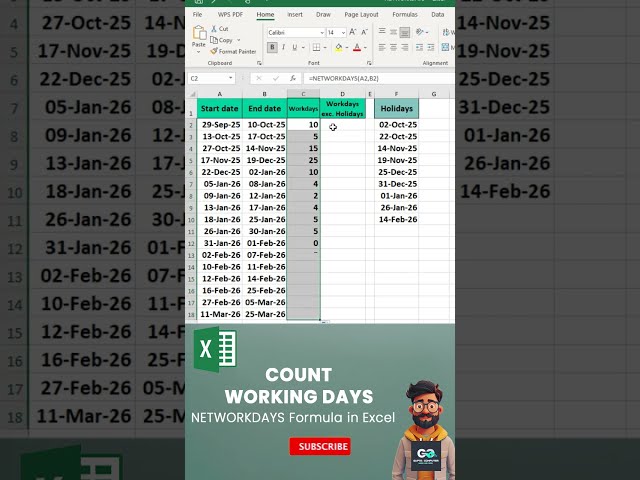Screen dimensions: 640x480
Task: Select column G header
Action: [434, 94]
